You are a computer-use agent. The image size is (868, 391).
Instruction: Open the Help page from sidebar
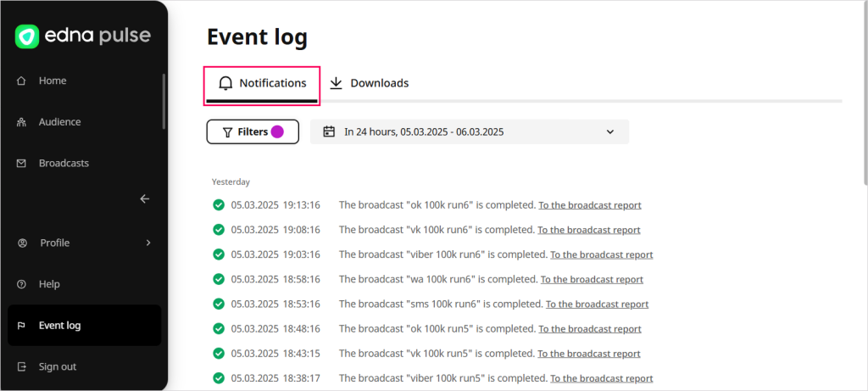click(49, 284)
